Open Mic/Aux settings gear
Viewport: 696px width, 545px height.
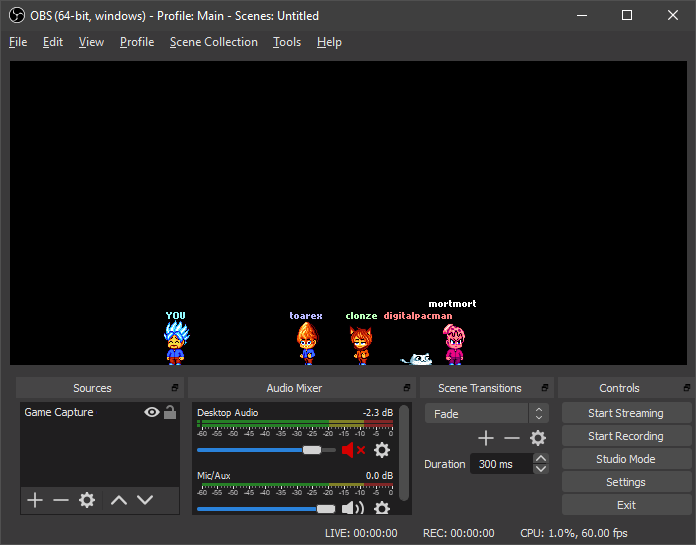382,508
